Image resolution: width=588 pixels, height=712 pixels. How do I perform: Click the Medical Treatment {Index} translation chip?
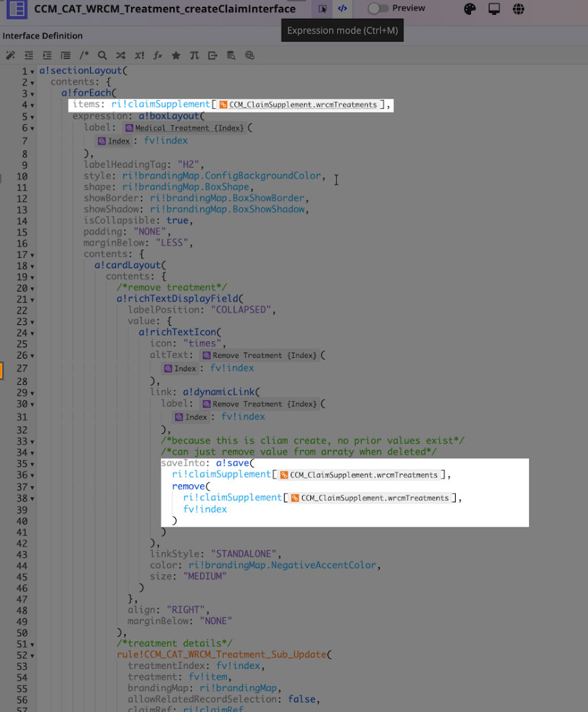pos(185,128)
